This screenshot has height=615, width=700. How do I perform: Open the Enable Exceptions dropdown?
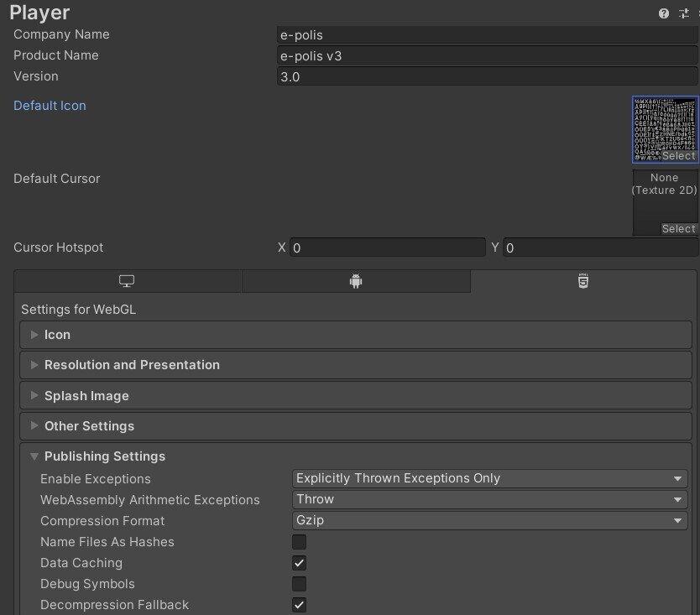[x=489, y=478]
